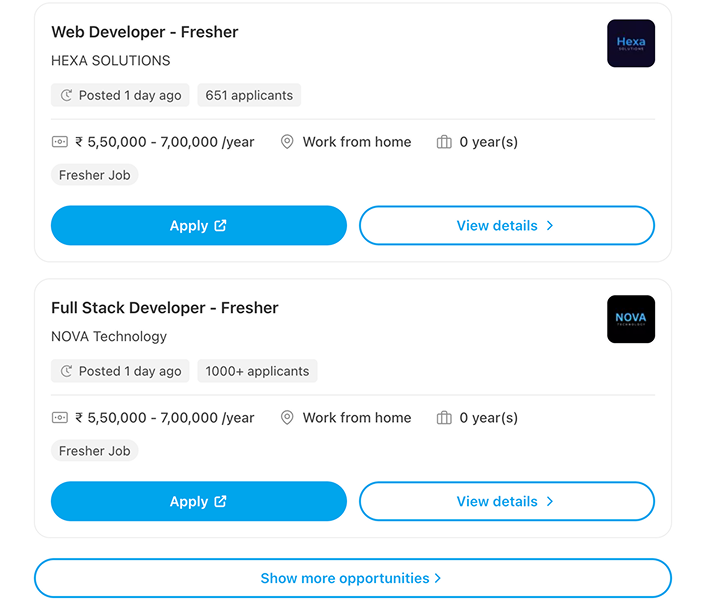Image resolution: width=706 pixels, height=603 pixels.
Task: Click the salary icon on Web Developer card
Action: click(60, 142)
